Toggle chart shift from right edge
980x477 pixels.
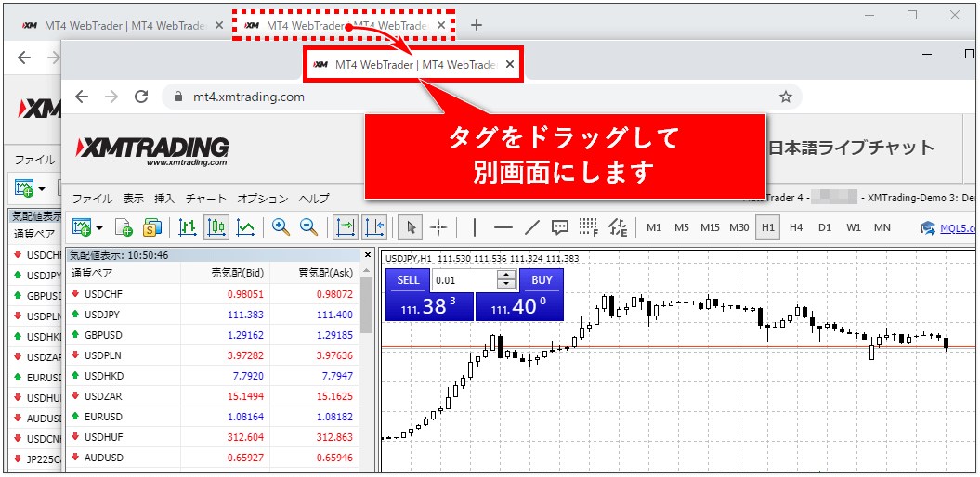pos(374,227)
